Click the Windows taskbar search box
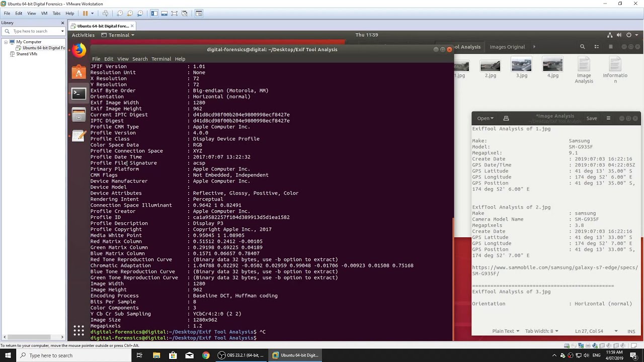The image size is (644, 362). click(x=74, y=355)
